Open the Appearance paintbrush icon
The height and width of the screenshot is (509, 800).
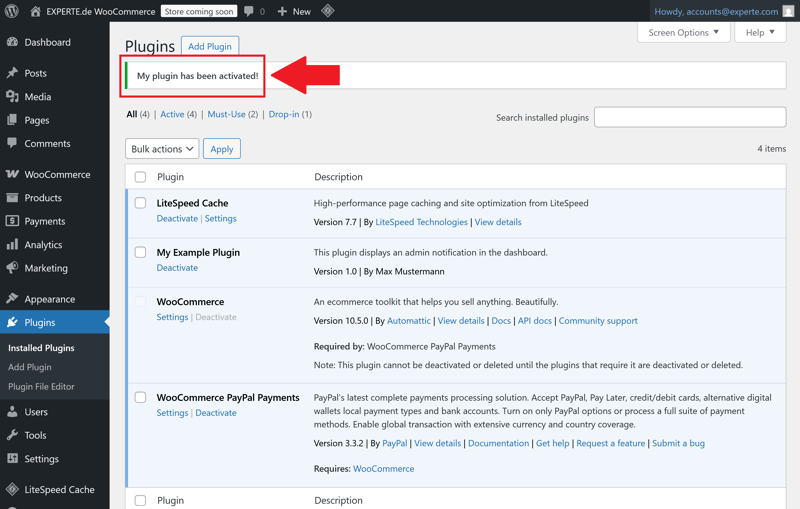(x=12, y=299)
